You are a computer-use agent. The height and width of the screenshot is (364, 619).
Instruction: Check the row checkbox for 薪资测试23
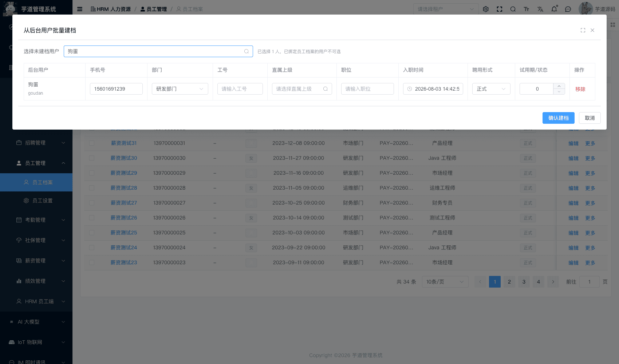tap(92, 262)
